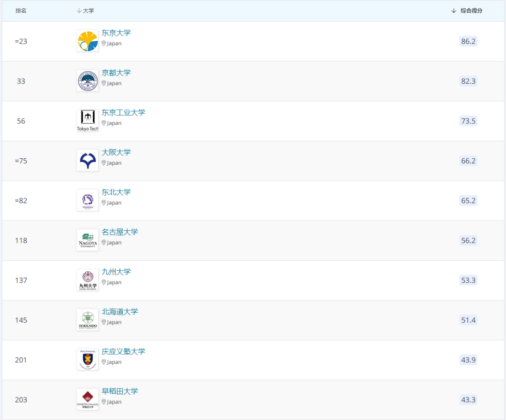The width and height of the screenshot is (506, 420).
Task: Select the score 65.2 badge
Action: click(468, 201)
